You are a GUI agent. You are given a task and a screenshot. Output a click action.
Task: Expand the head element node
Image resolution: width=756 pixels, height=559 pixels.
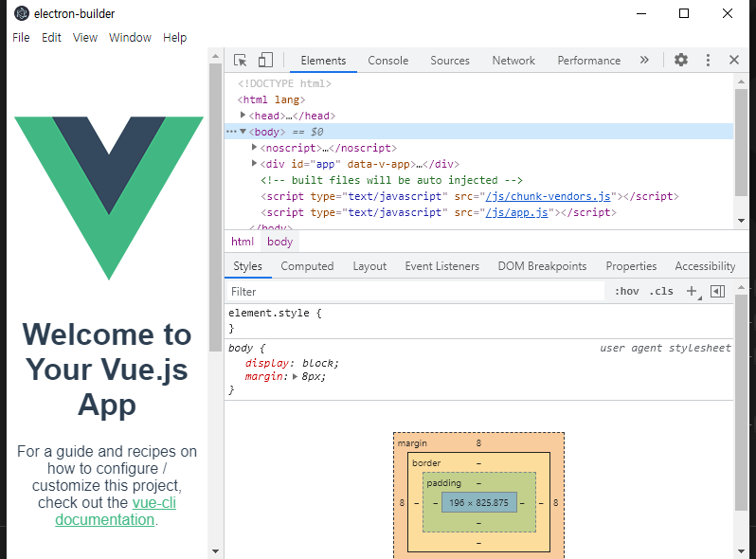243,116
